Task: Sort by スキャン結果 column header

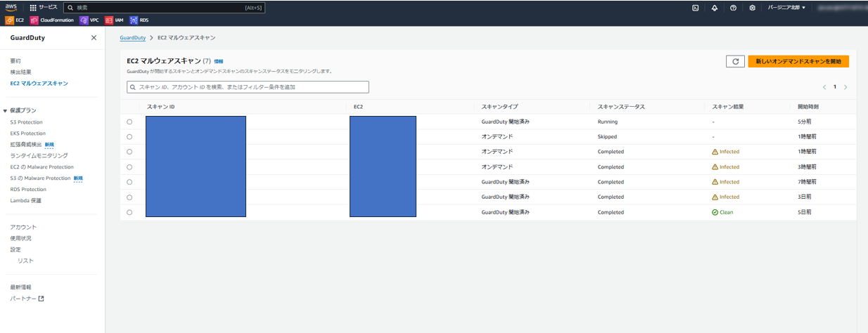Action: 728,107
